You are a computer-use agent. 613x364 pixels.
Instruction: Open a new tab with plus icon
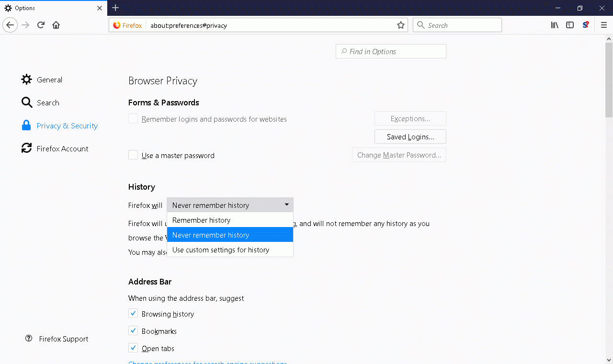point(115,8)
